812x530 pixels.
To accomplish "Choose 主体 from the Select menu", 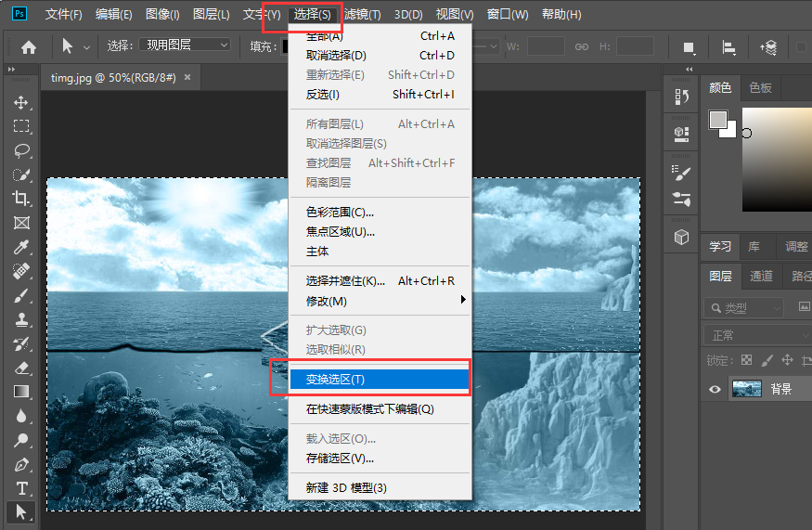I will point(380,252).
